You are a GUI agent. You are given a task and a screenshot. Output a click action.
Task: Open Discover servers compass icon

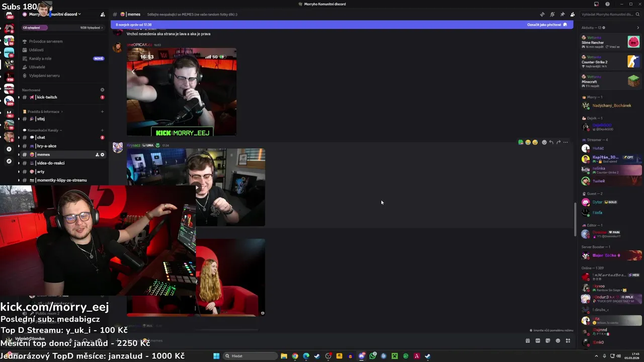tap(9, 161)
